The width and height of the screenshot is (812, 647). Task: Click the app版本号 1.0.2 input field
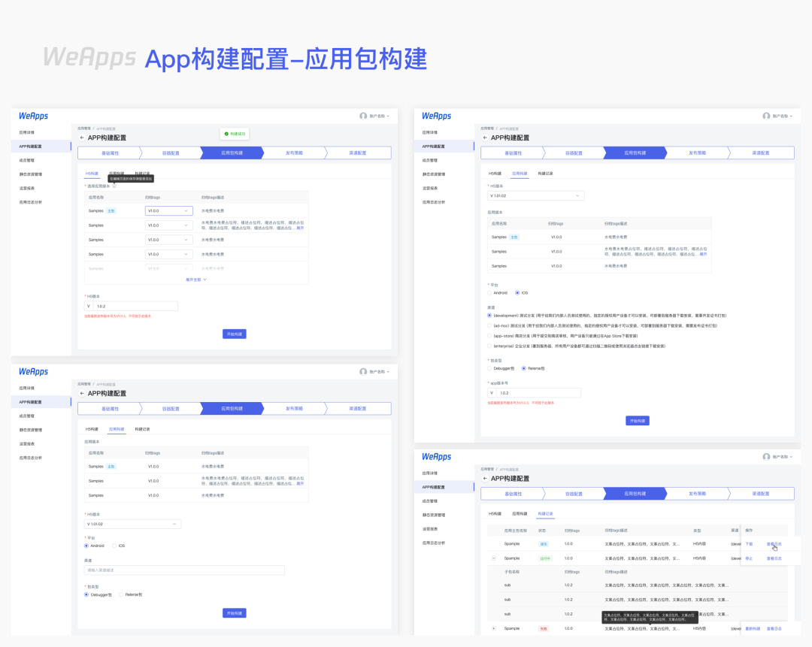point(534,393)
